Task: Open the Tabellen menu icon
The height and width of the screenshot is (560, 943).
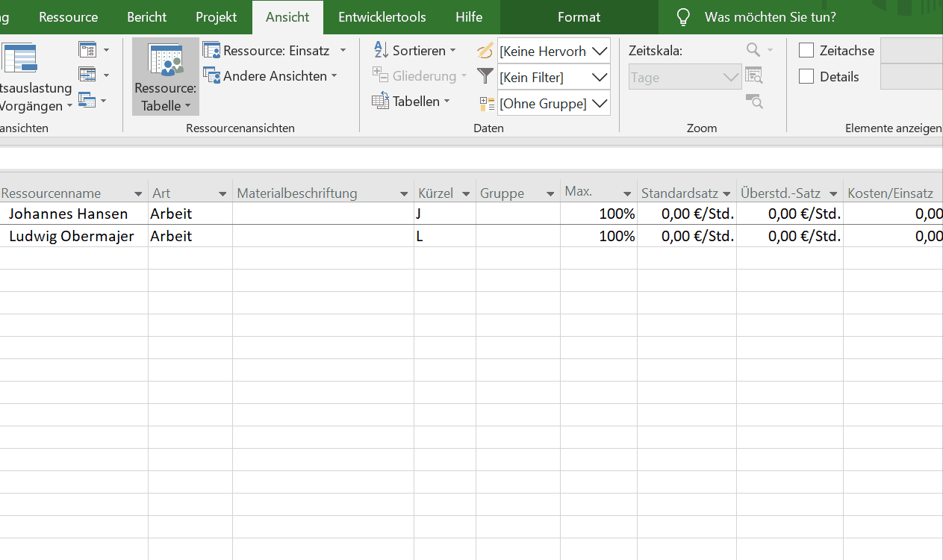Action: coord(380,102)
